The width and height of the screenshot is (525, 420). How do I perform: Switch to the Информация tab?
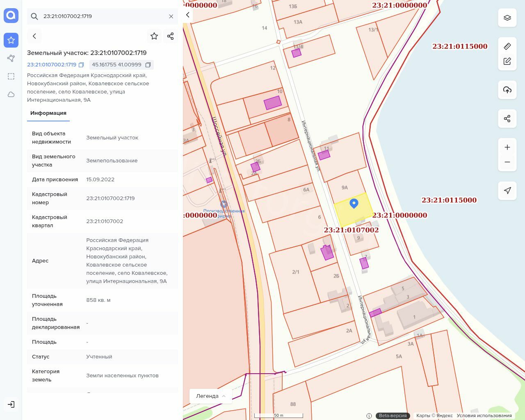[48, 113]
